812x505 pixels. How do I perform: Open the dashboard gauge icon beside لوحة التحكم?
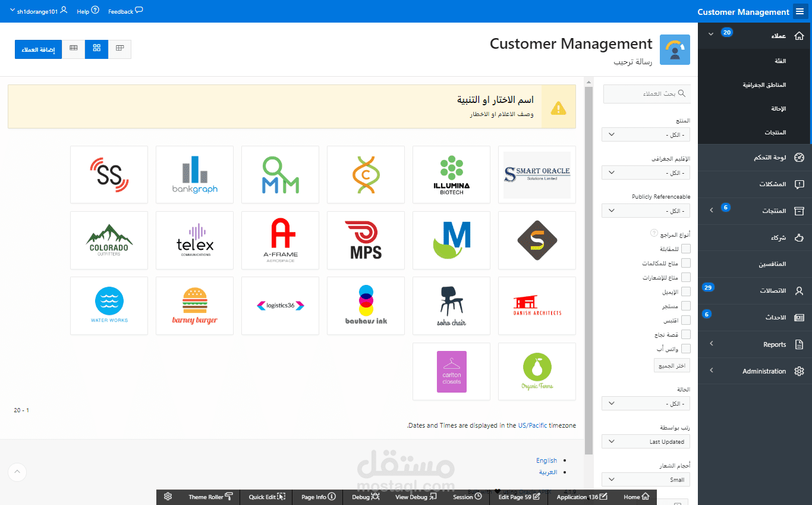point(799,158)
